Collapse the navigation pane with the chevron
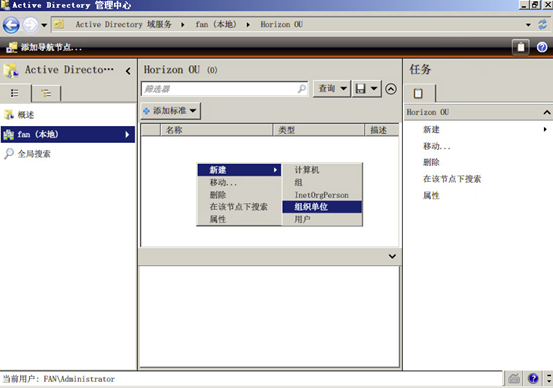Screen dimensions: 553x388 coord(128,71)
